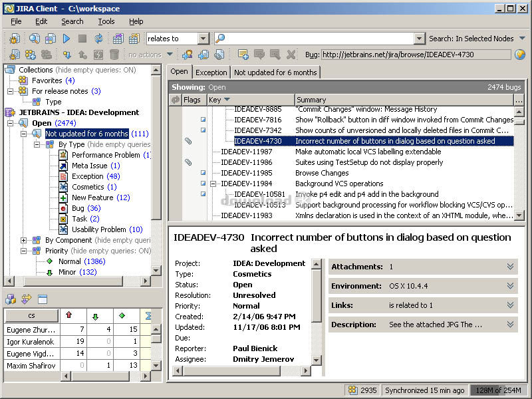Click the blue flag marker on row IDEADEV-7816
The image size is (532, 399).
coord(203,120)
